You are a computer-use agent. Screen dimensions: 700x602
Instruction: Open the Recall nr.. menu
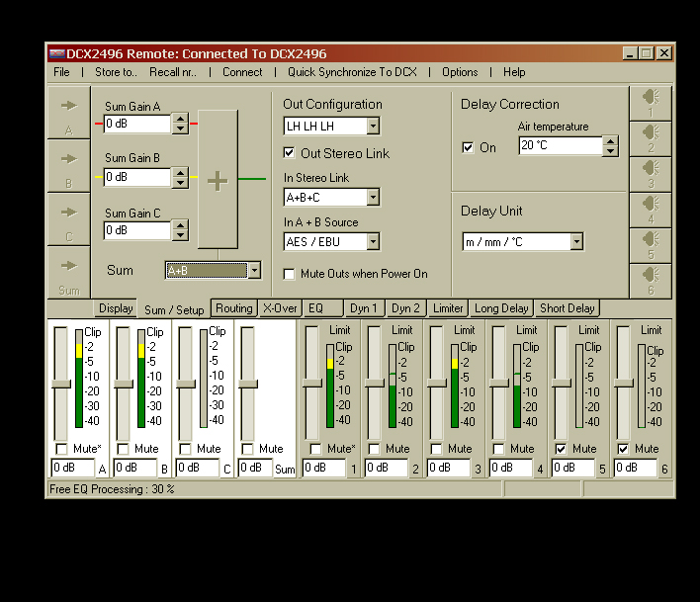pos(173,72)
